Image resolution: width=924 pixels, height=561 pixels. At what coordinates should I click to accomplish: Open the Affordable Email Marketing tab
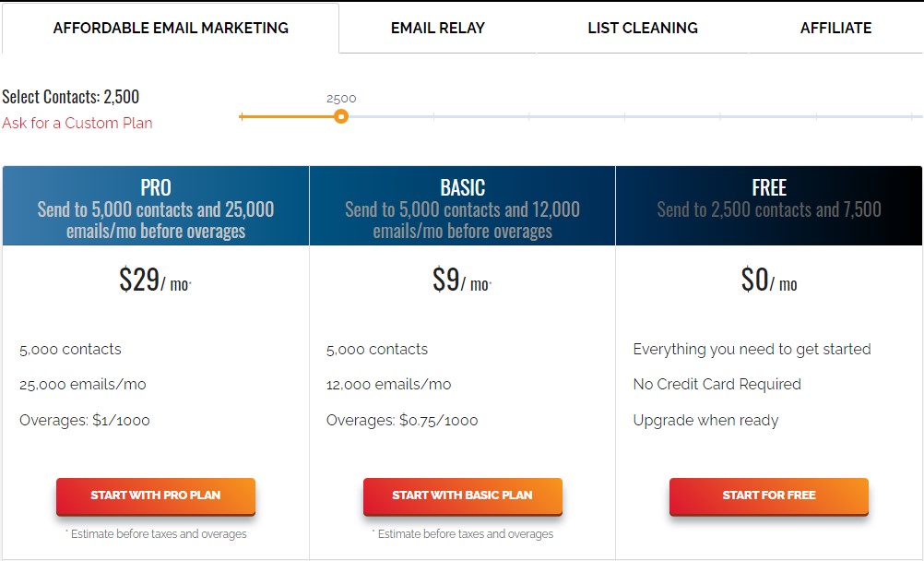(171, 28)
